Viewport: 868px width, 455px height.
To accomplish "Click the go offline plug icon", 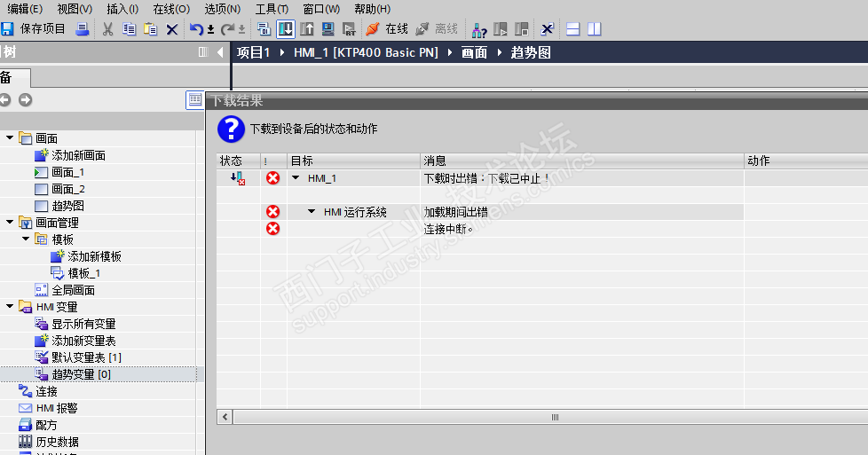I will [422, 28].
